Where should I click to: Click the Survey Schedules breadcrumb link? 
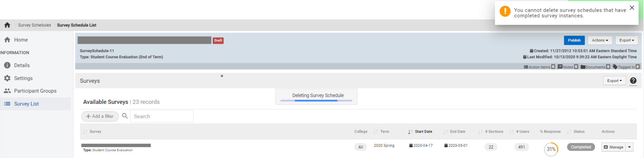(x=35, y=25)
